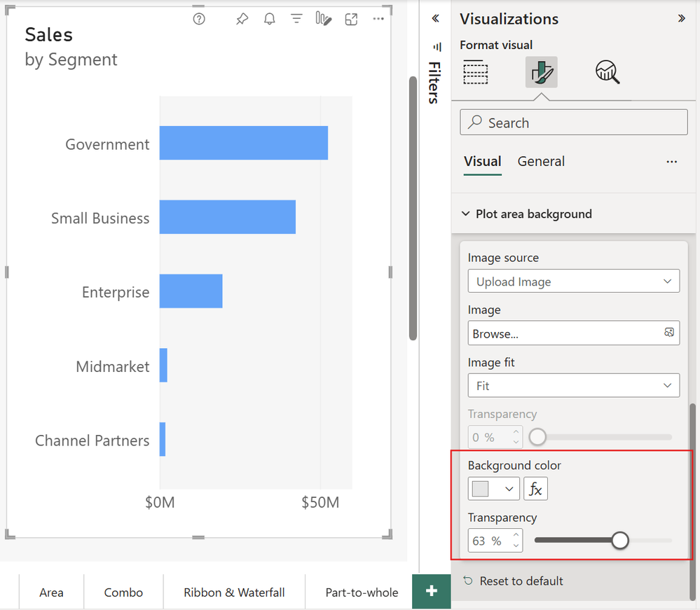
Task: Click Browse... image field
Action: coord(574,333)
